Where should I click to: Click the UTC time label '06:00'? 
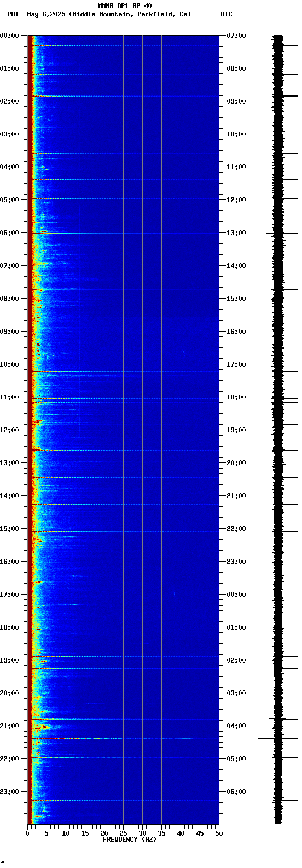click(x=236, y=792)
